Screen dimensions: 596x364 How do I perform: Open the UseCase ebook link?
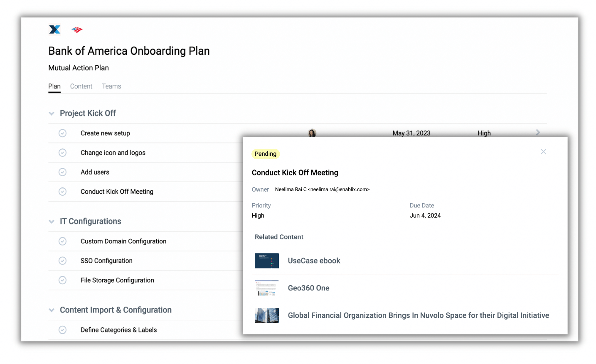tap(314, 261)
